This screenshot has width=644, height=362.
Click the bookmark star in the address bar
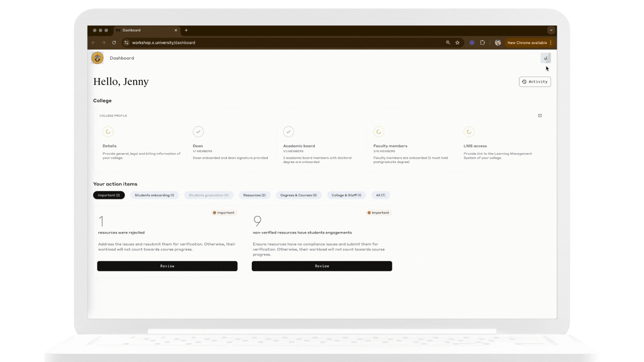tap(458, 43)
